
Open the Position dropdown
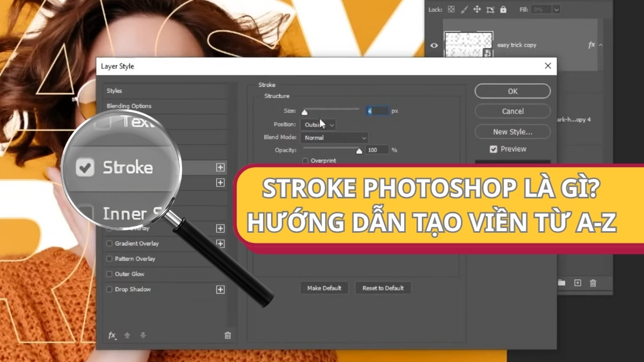point(318,124)
